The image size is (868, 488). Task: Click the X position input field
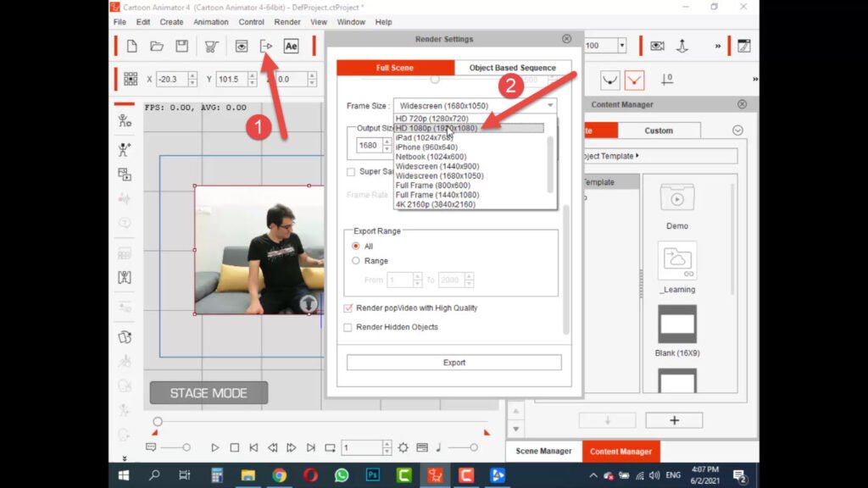click(173, 79)
